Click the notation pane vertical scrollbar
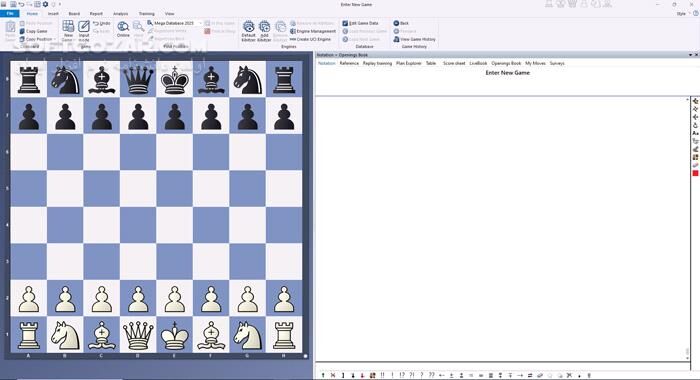 point(688,229)
